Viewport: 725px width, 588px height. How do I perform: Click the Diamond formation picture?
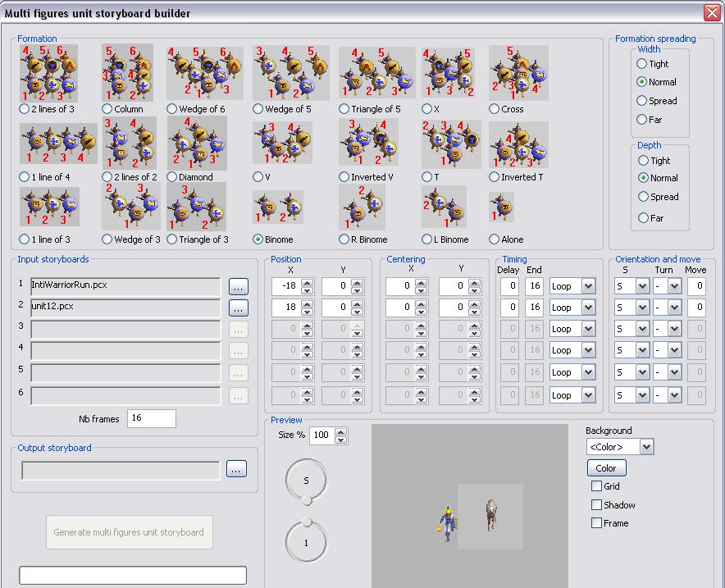tap(197, 143)
